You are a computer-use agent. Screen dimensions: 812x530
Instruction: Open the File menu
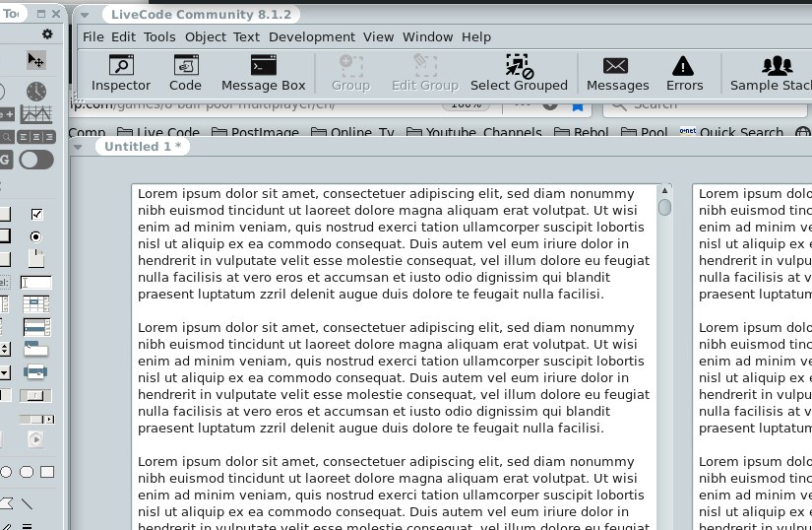94,37
